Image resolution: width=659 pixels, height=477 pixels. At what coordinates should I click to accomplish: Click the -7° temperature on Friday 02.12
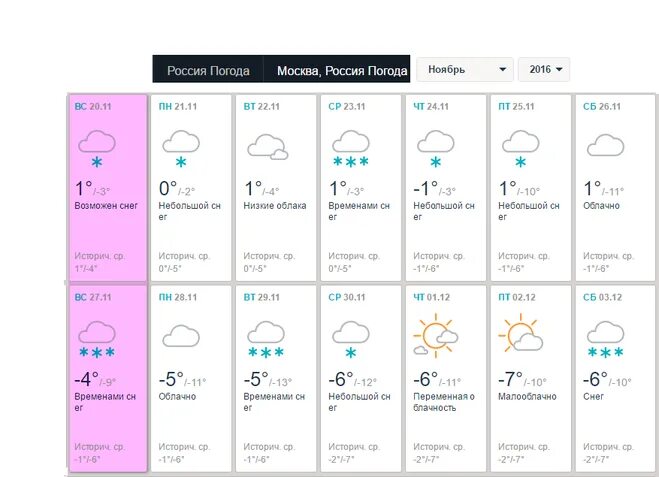[x=510, y=379]
